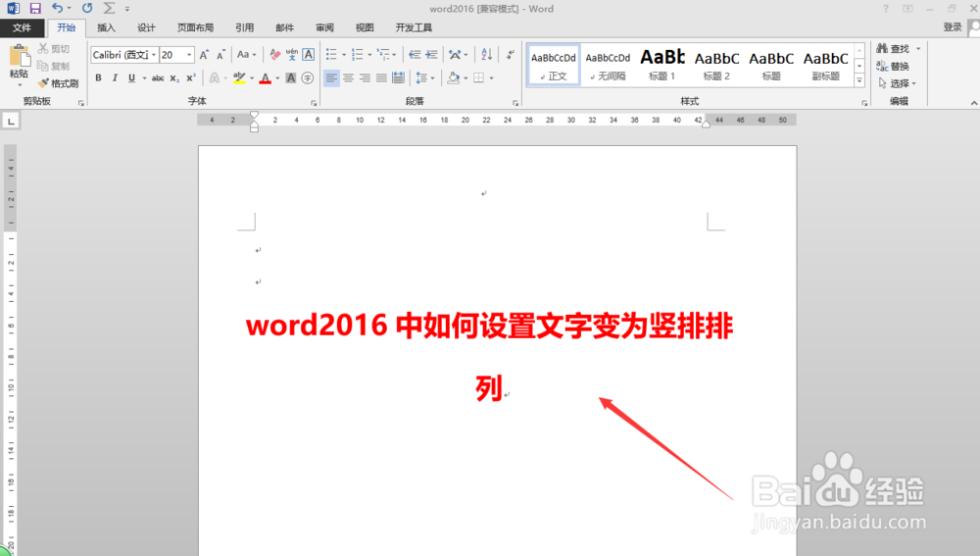Open ribbon display options icon
The width and height of the screenshot is (980, 556).
point(907,9)
